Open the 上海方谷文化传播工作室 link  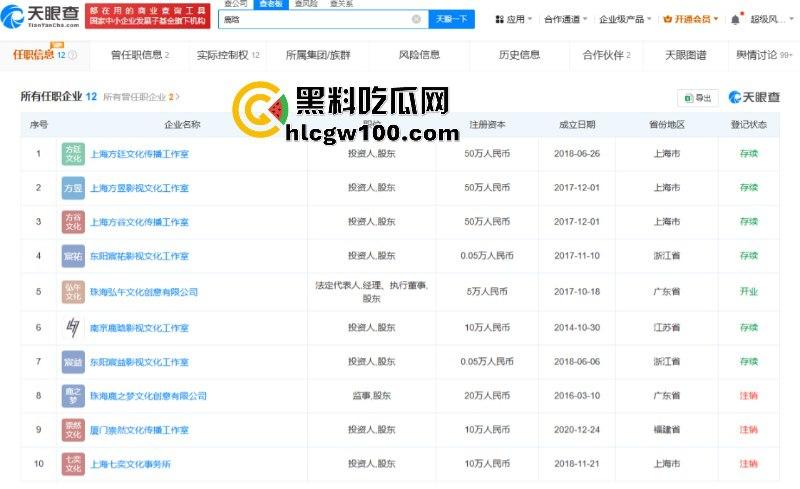tap(139, 222)
